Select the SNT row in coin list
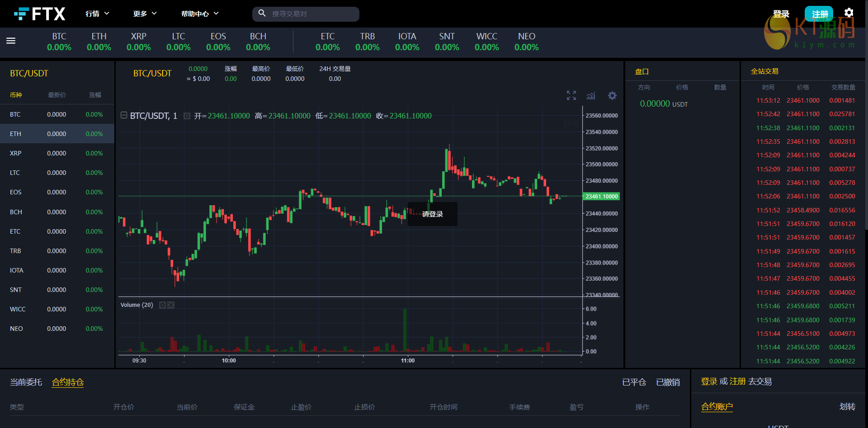Image resolution: width=868 pixels, height=428 pixels. coord(57,290)
